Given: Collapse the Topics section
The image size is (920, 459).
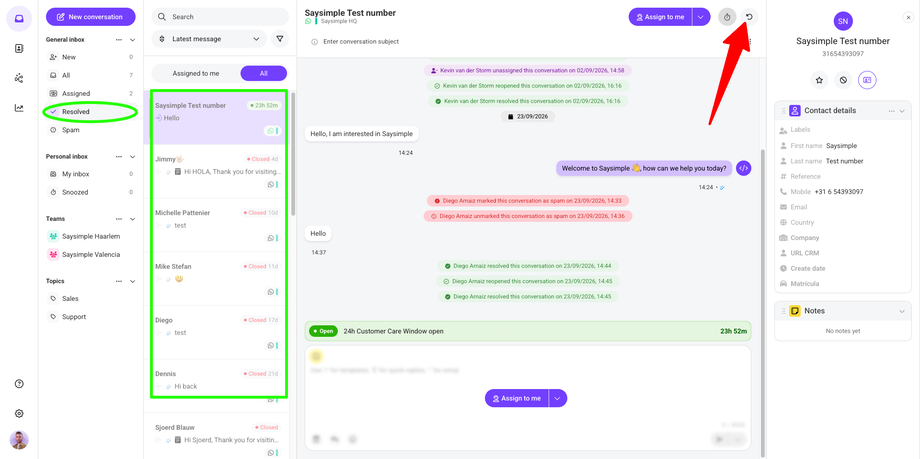Looking at the screenshot, I should pyautogui.click(x=133, y=281).
